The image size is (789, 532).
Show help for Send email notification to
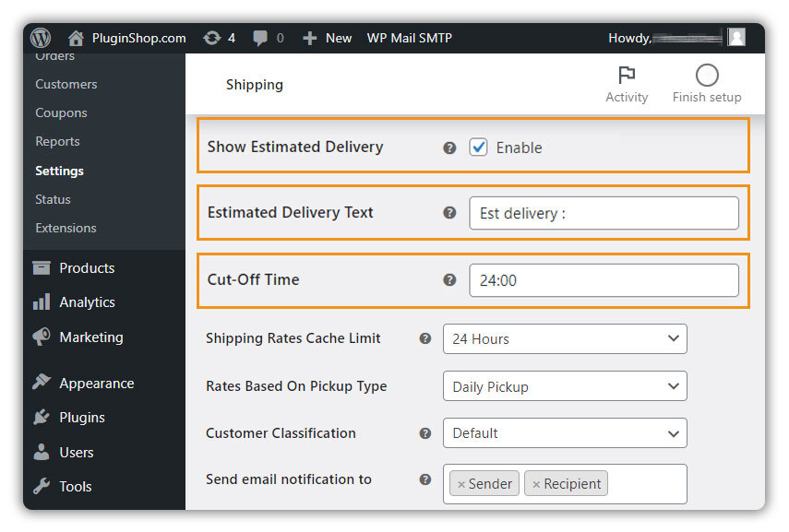(425, 479)
